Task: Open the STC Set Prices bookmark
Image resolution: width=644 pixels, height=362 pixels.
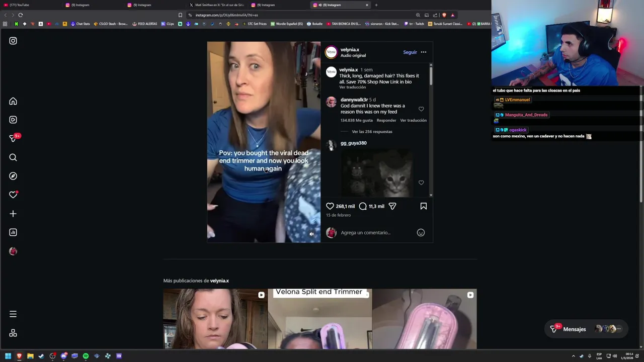Action: tap(255, 24)
